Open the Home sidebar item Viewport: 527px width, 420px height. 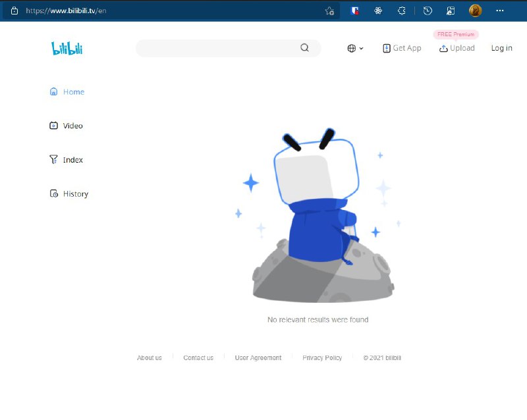point(67,92)
